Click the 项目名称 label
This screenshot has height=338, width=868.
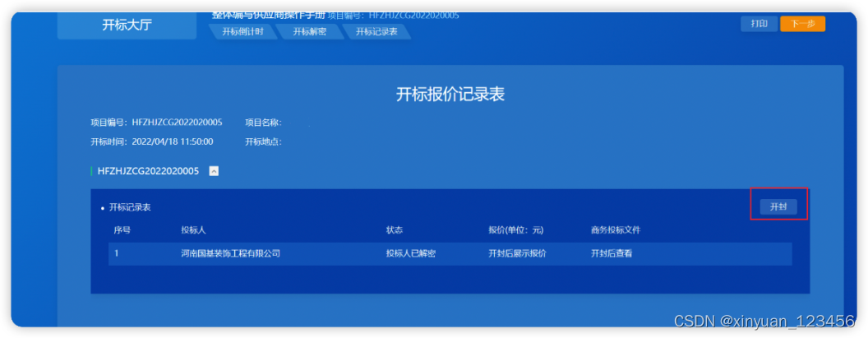click(264, 123)
